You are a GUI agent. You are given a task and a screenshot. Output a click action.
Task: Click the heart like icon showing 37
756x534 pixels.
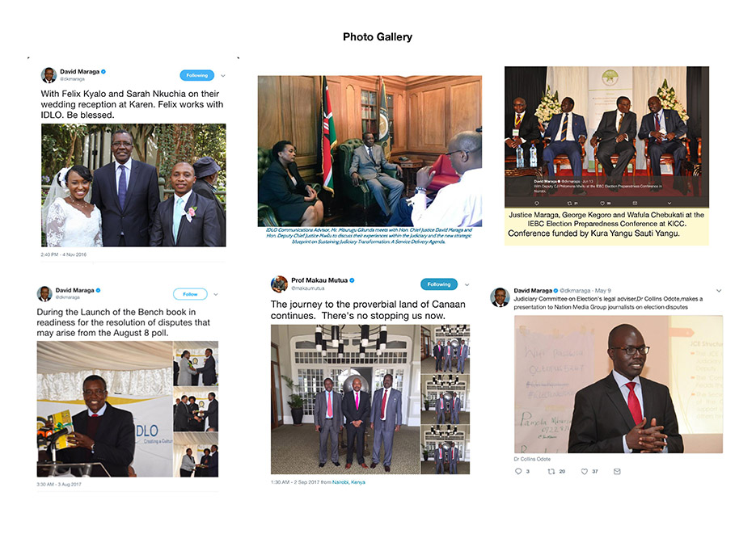[x=584, y=472]
